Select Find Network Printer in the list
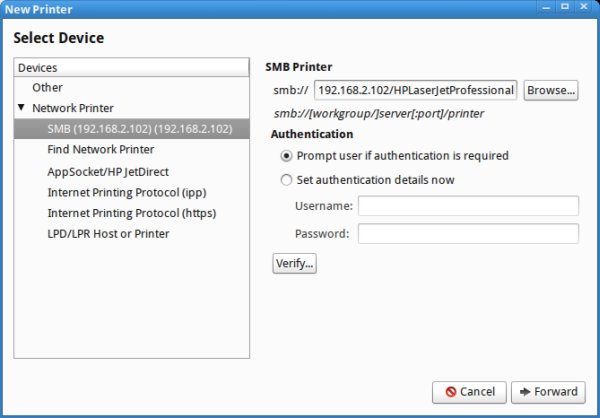 (x=99, y=150)
